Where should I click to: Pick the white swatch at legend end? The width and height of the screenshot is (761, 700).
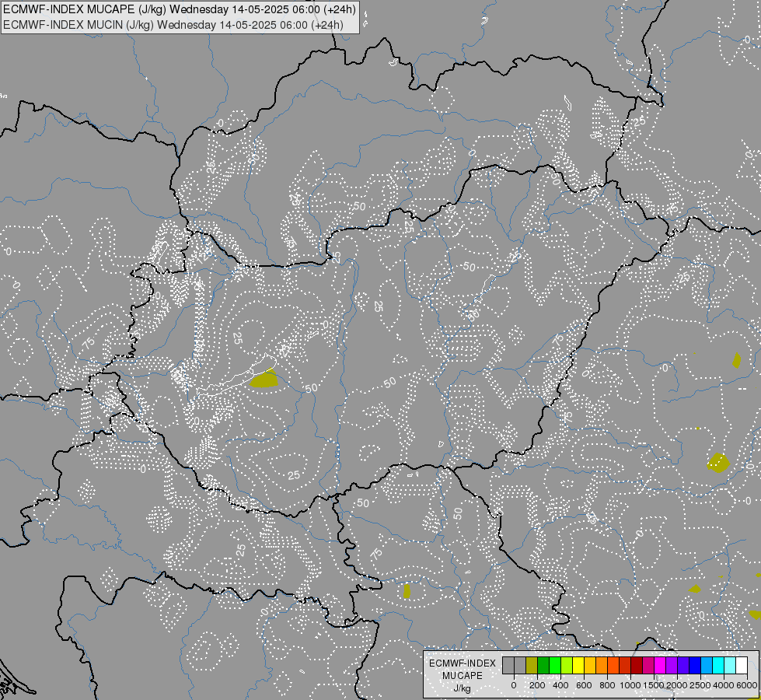[742, 666]
